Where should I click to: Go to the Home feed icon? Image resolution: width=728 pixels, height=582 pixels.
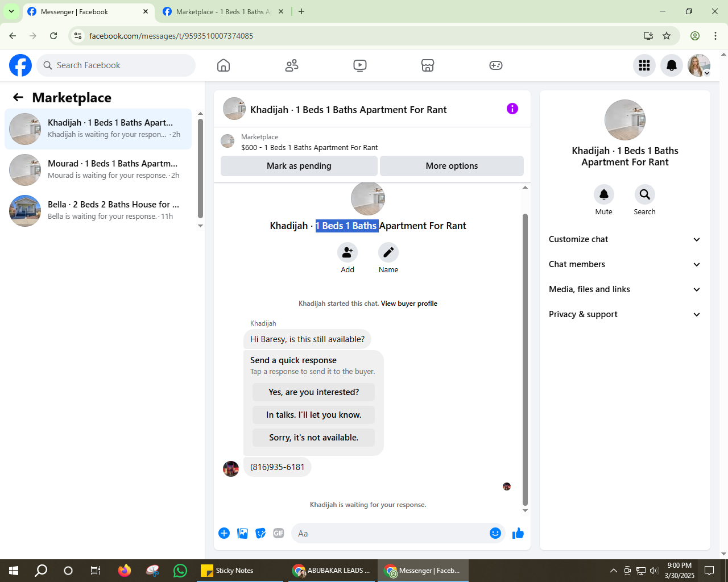[x=224, y=65]
